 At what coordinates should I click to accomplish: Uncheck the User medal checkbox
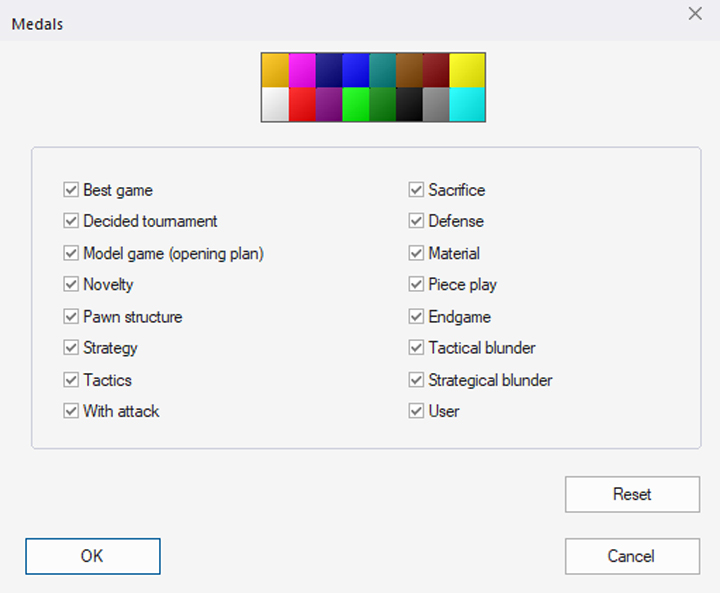point(416,411)
